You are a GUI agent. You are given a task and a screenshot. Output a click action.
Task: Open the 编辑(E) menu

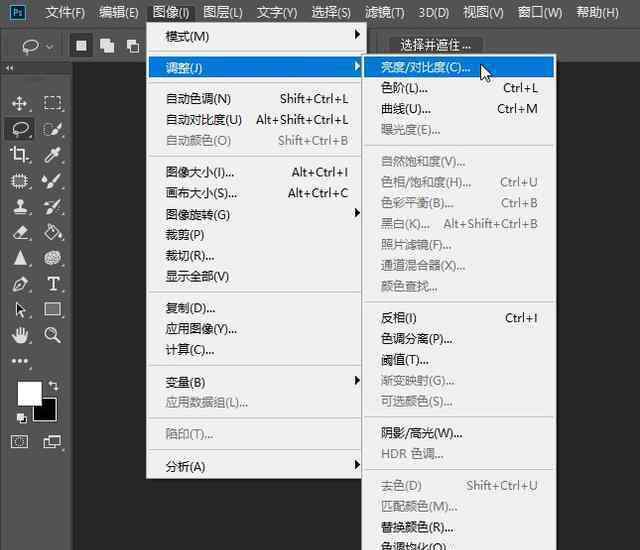[119, 13]
